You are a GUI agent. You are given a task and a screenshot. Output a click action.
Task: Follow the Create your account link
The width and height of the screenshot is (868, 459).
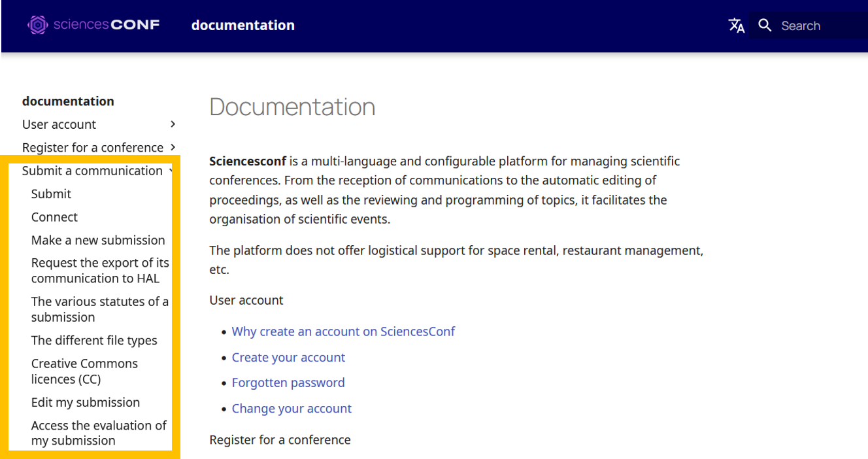coord(288,358)
